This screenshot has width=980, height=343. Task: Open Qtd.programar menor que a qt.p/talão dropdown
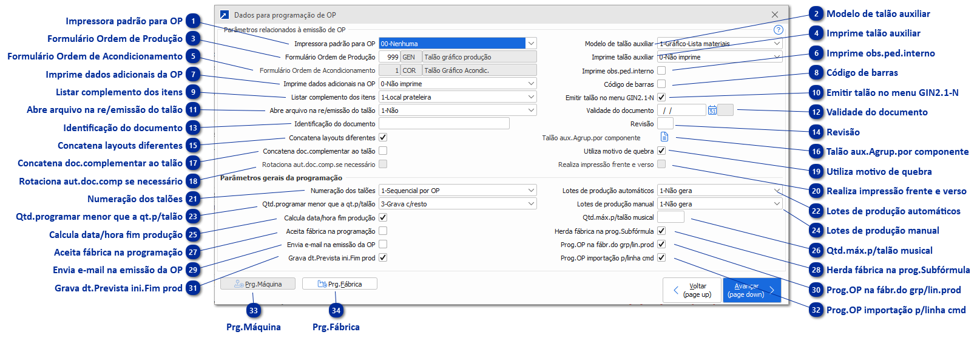[531, 204]
